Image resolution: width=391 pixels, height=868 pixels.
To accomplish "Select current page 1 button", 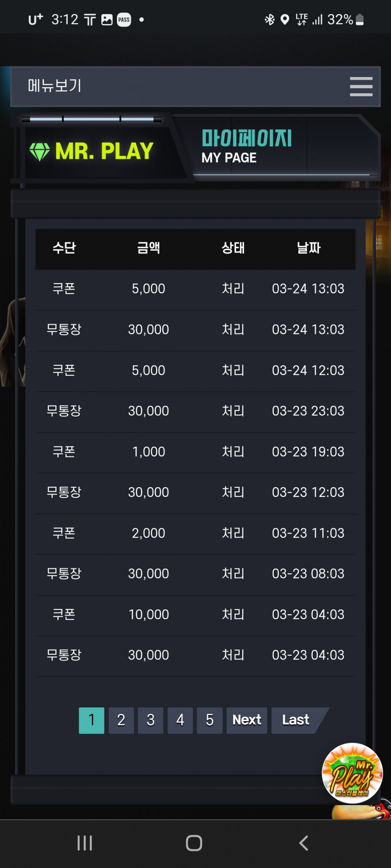I will 91,720.
